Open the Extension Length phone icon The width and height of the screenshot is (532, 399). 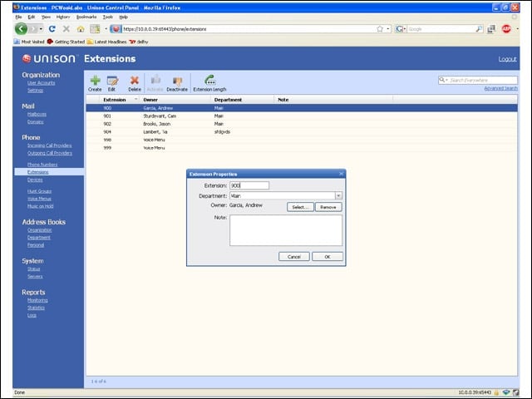click(209, 80)
